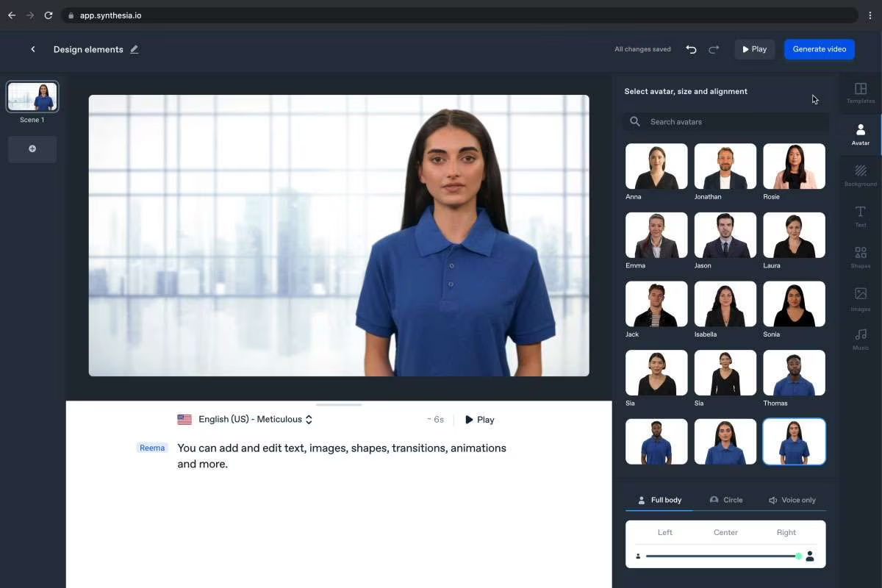Screen dimensions: 882x588
Task: Play the script audio preview
Action: pyautogui.click(x=479, y=420)
